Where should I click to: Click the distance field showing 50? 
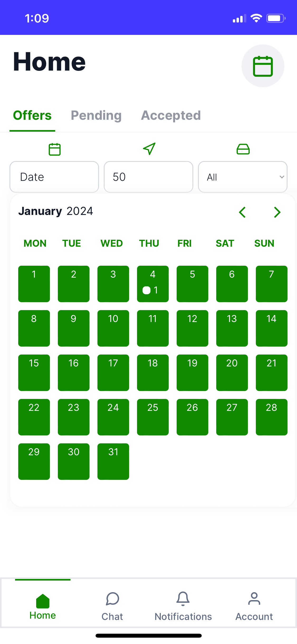click(148, 177)
